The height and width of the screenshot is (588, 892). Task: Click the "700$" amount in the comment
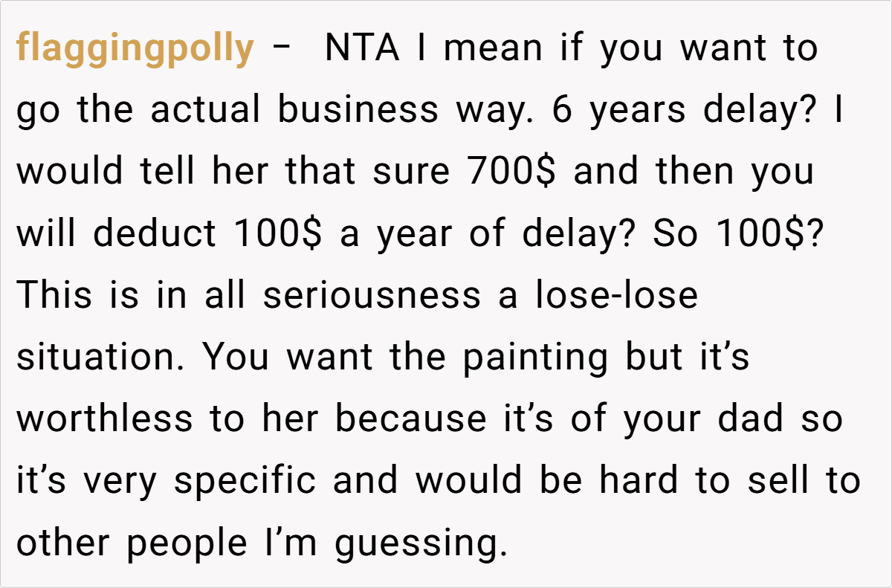point(514,172)
